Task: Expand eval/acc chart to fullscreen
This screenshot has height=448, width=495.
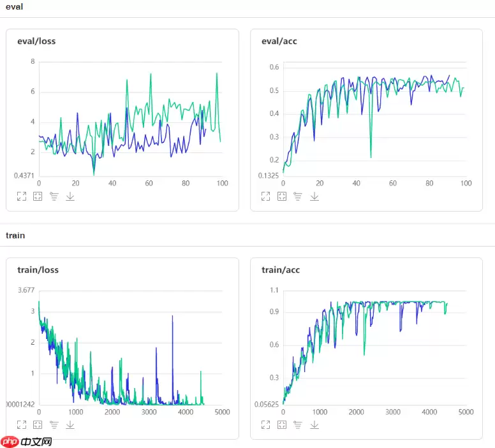Action: pyautogui.click(x=266, y=196)
